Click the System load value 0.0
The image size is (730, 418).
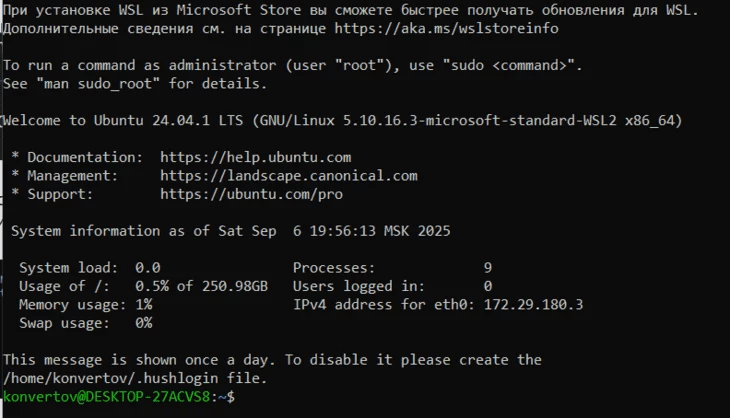click(147, 268)
